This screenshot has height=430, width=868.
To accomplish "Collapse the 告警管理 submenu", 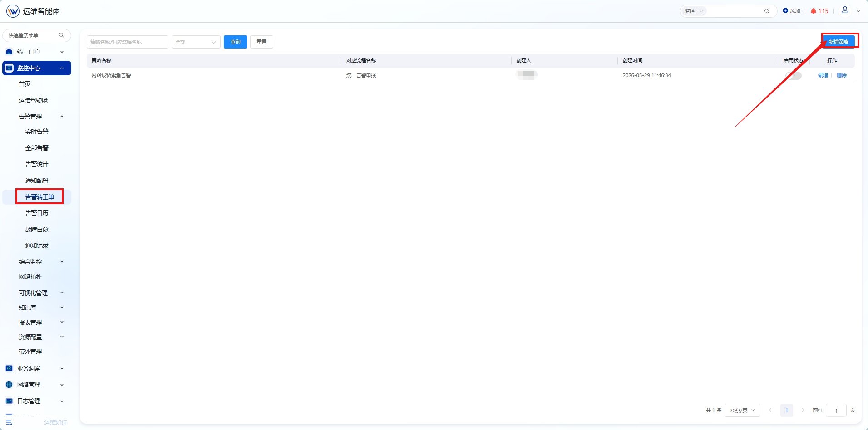I will coord(62,117).
